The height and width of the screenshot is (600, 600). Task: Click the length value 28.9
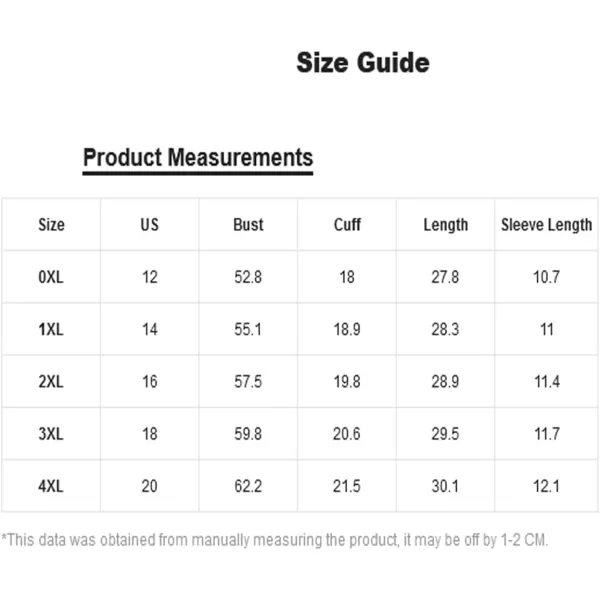click(445, 382)
